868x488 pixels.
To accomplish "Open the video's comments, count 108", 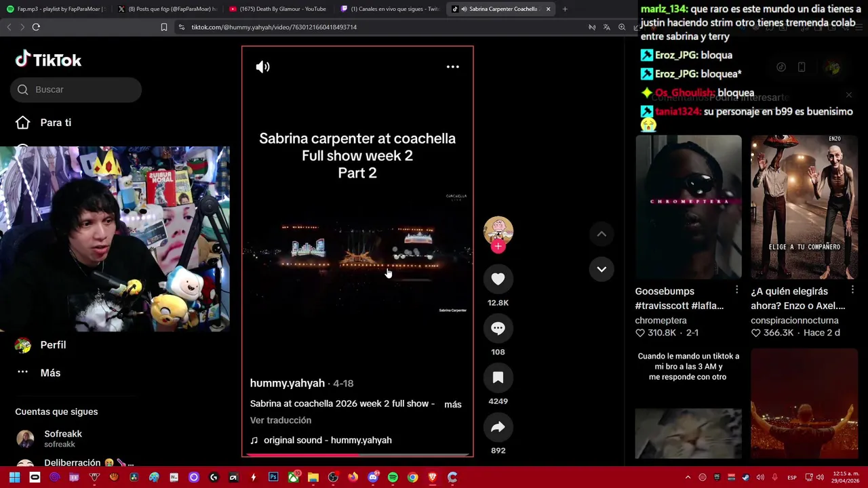I will click(x=498, y=328).
